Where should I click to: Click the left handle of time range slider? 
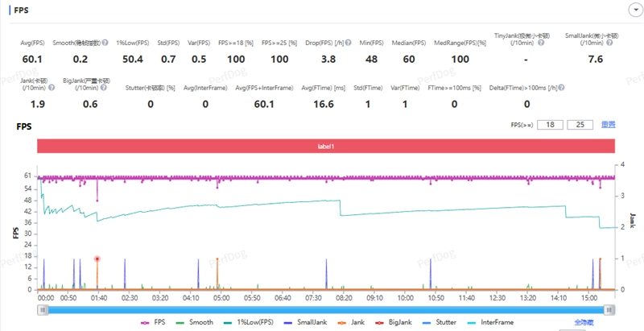(42, 308)
